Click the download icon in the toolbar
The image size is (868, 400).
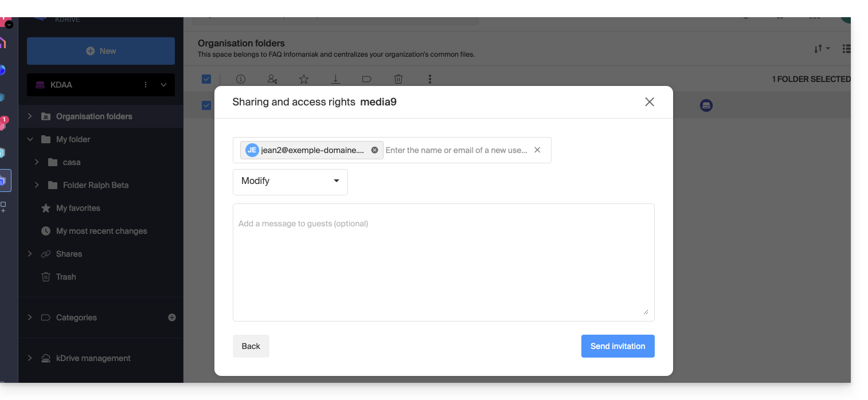pyautogui.click(x=335, y=79)
